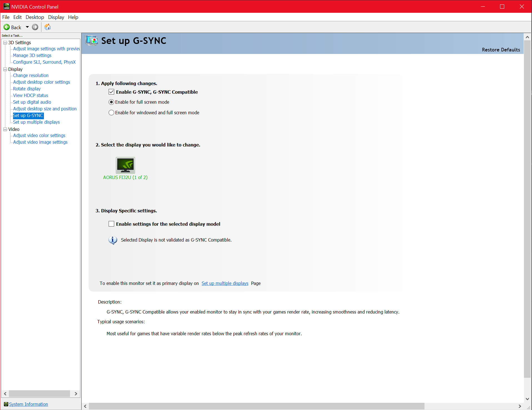Select Enable for windowed and full screen mode
Image resolution: width=532 pixels, height=410 pixels.
111,113
